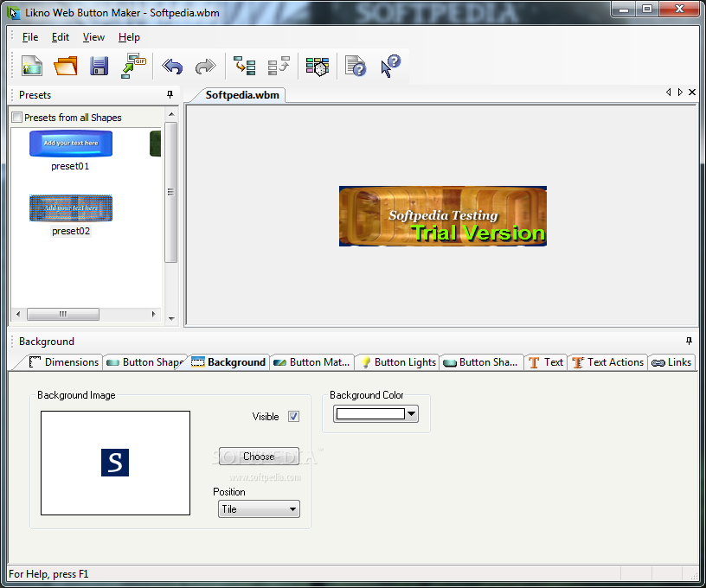Maximize the Likno Web Button Maker window

(x=647, y=9)
